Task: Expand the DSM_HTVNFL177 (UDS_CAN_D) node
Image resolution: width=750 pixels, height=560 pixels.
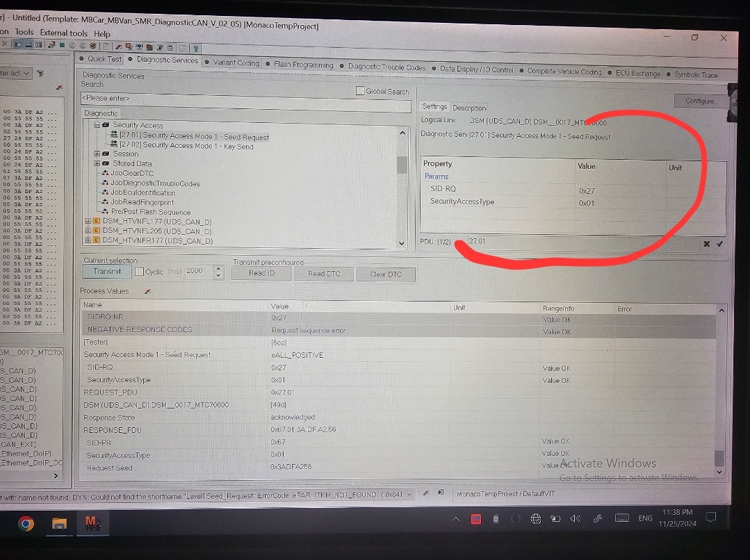Action: tap(88, 222)
